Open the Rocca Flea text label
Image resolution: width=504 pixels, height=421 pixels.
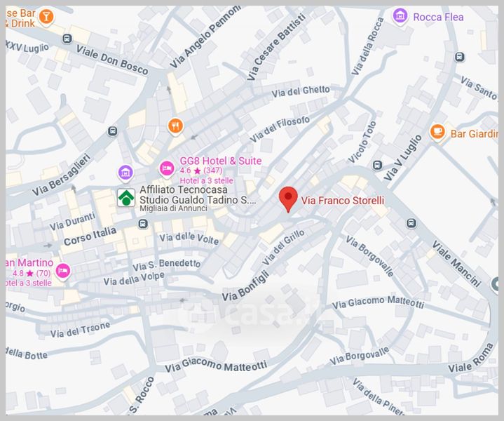click(x=438, y=17)
